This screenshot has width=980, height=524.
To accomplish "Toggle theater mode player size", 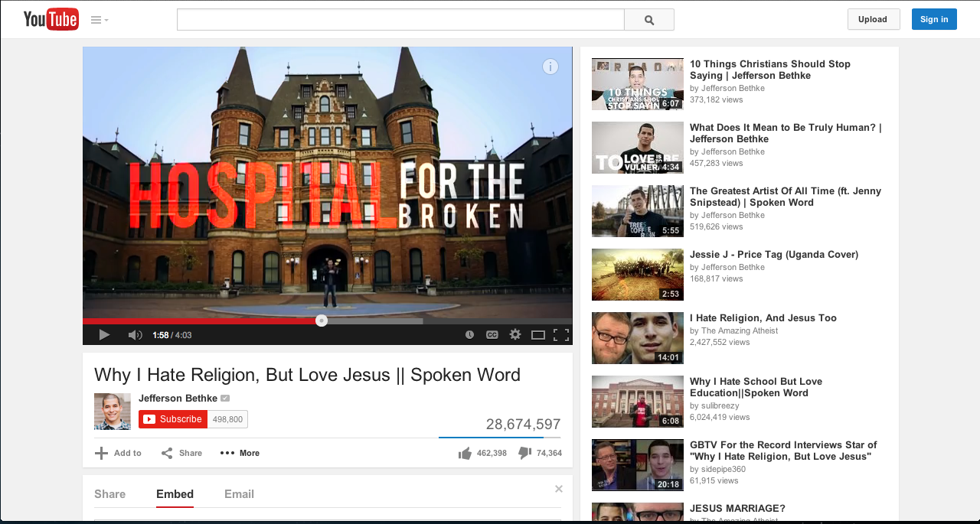I will coord(538,335).
